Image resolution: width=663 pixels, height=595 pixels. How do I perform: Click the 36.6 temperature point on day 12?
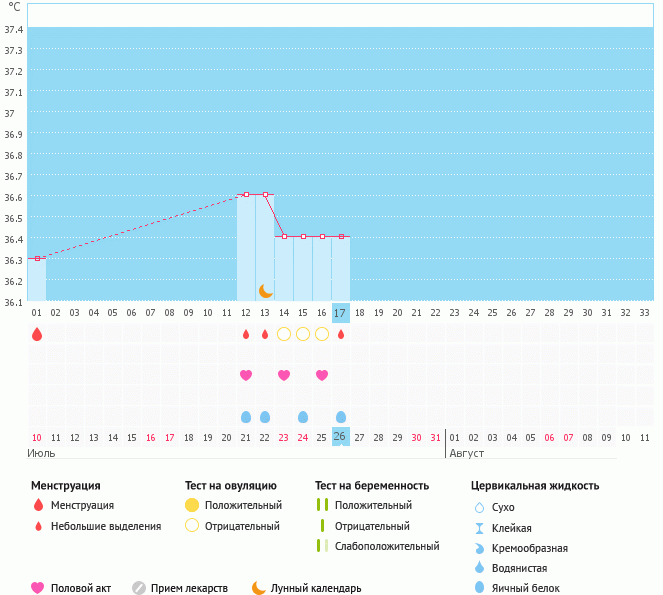coord(246,194)
